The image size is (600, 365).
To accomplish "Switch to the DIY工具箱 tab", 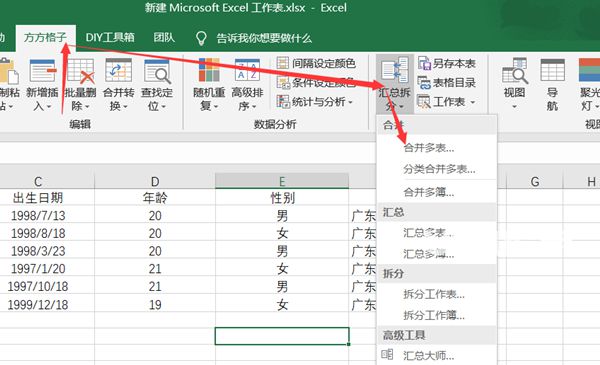I will coord(110,37).
